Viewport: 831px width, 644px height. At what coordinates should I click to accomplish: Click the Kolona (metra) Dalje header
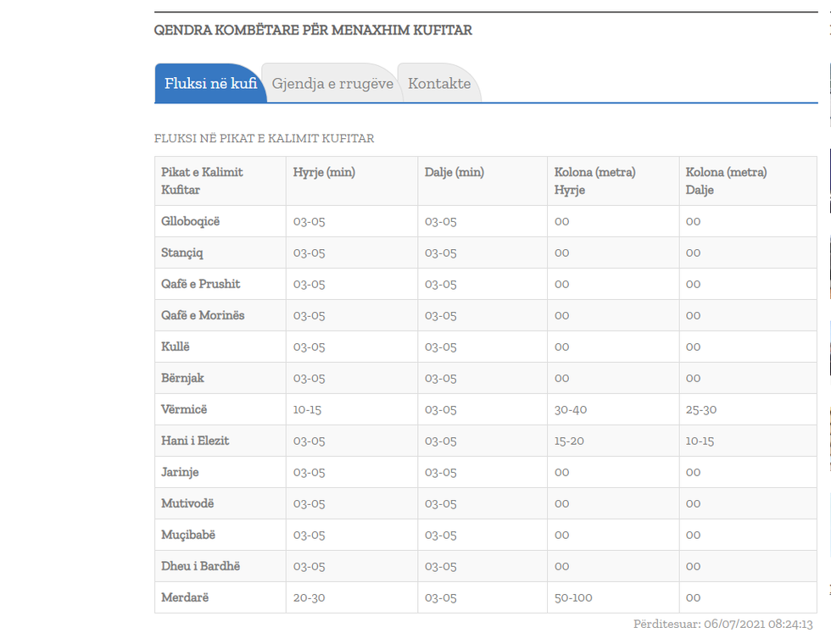[x=726, y=180]
